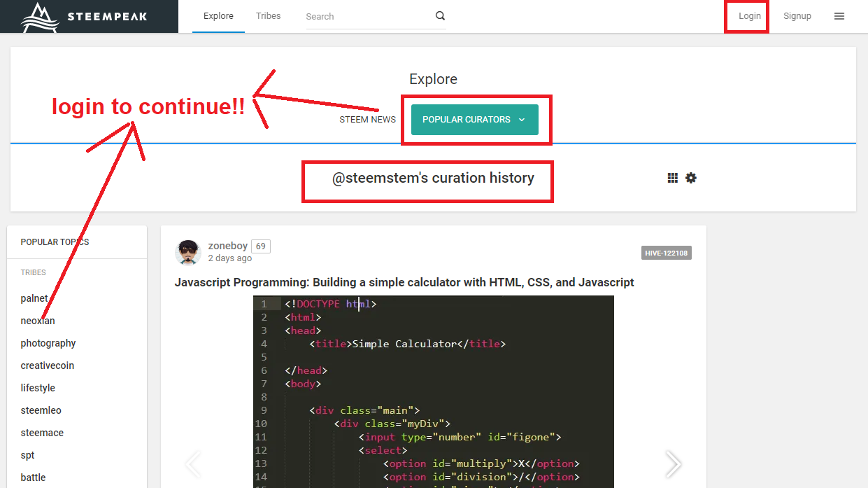Open zoneboy's profile name link
This screenshot has width=868, height=488.
tap(227, 246)
